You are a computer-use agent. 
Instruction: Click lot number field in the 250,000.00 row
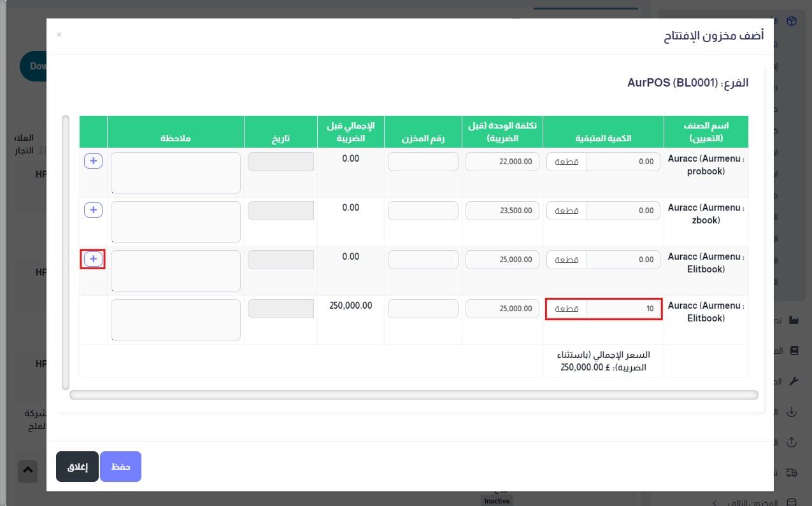coord(423,309)
